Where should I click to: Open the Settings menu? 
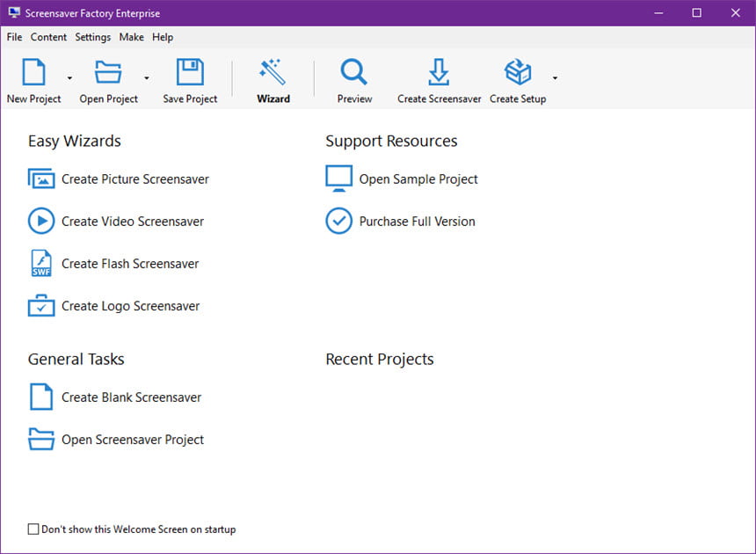tap(92, 37)
